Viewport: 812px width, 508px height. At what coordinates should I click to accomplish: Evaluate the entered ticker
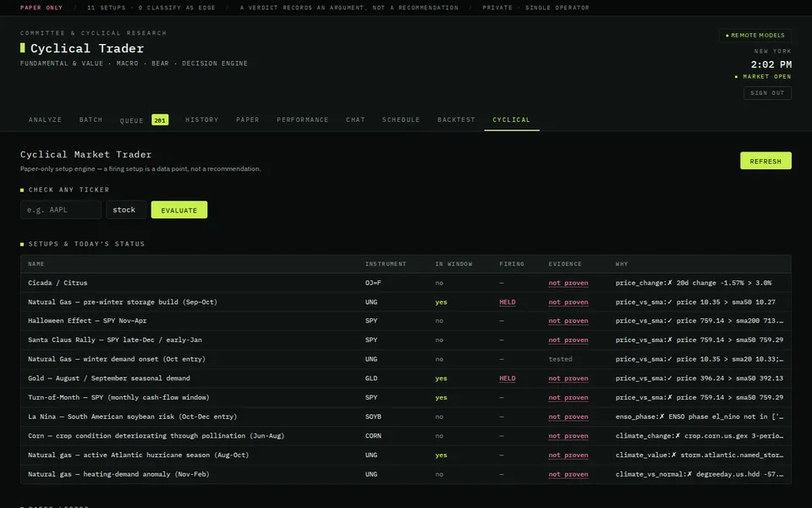(x=179, y=210)
